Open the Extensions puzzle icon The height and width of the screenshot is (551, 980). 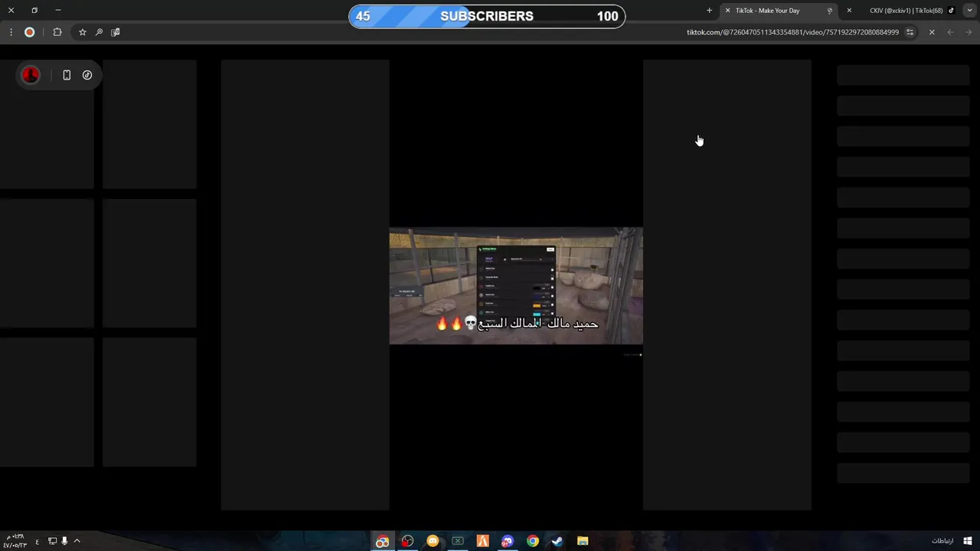pos(57,32)
